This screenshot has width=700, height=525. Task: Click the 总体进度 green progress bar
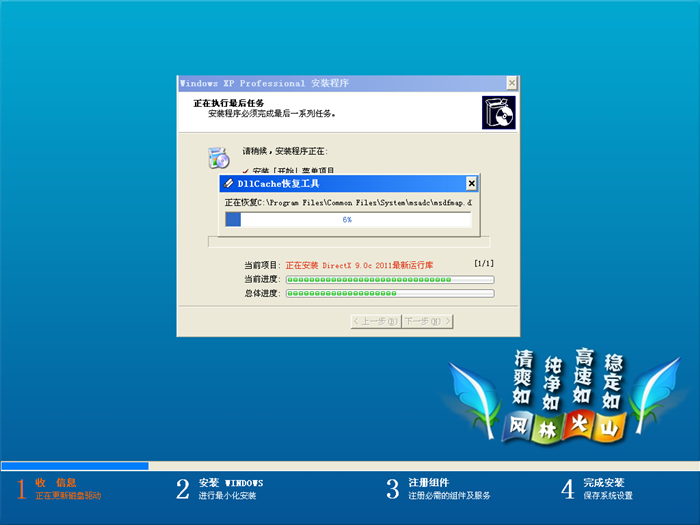pos(390,293)
